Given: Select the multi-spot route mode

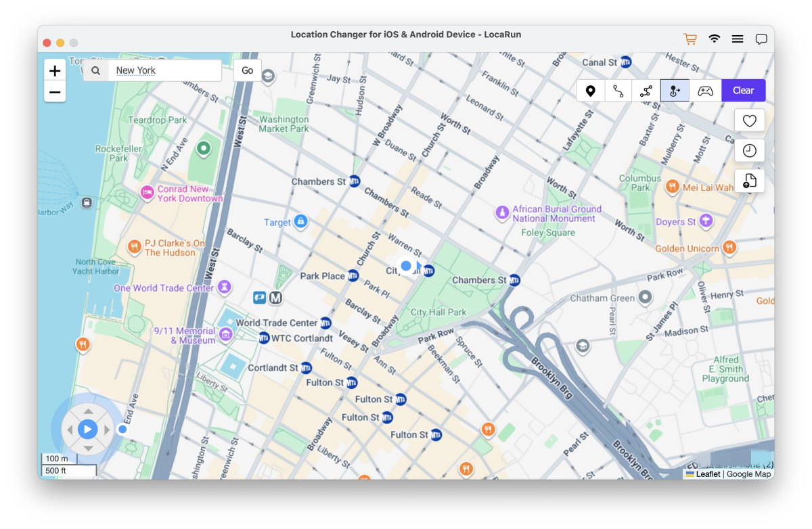Looking at the screenshot, I should pos(646,91).
